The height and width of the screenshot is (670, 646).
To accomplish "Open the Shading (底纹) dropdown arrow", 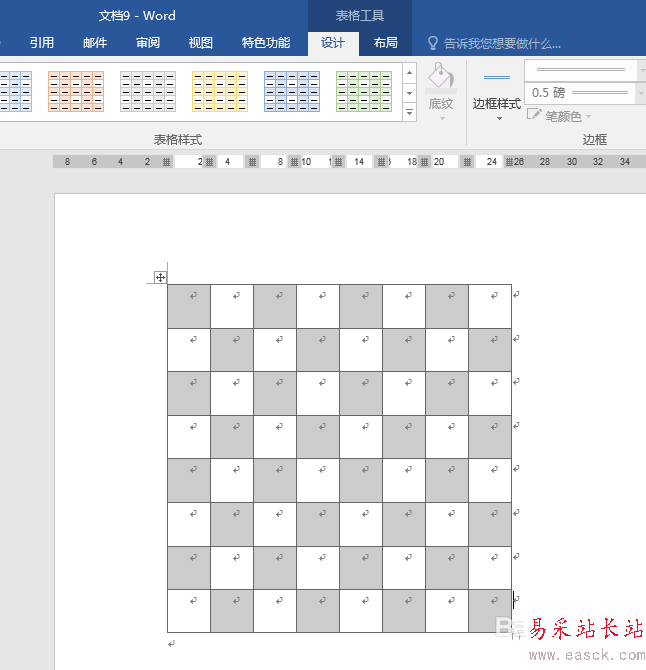I will [x=442, y=118].
